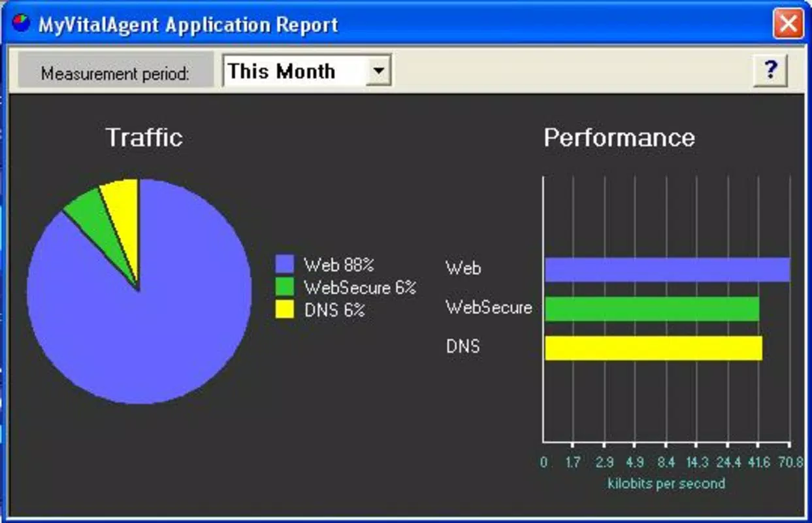The width and height of the screenshot is (812, 523).
Task: Click the 1.7 axis value
Action: coord(573,463)
